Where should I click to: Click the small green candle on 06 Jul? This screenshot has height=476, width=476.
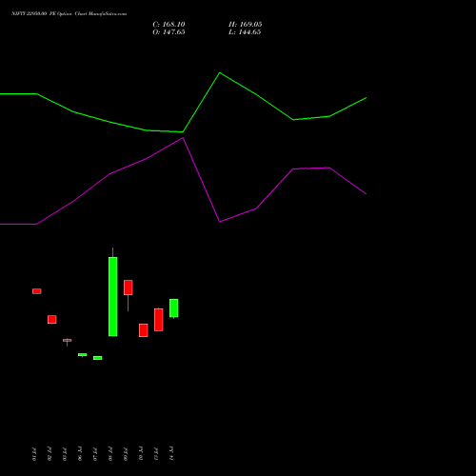coord(83,355)
